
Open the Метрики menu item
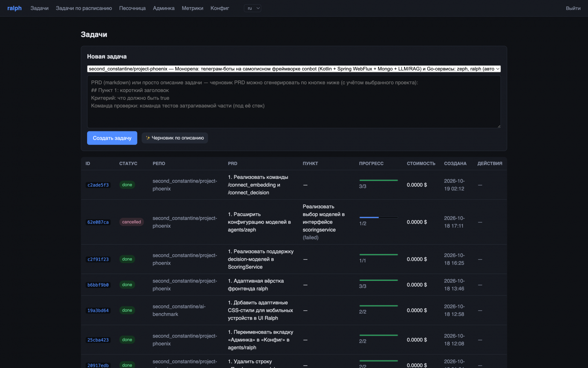point(192,8)
